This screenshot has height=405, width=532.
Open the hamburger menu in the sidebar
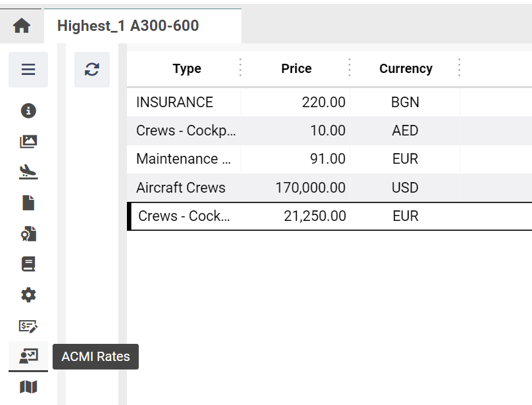click(28, 70)
